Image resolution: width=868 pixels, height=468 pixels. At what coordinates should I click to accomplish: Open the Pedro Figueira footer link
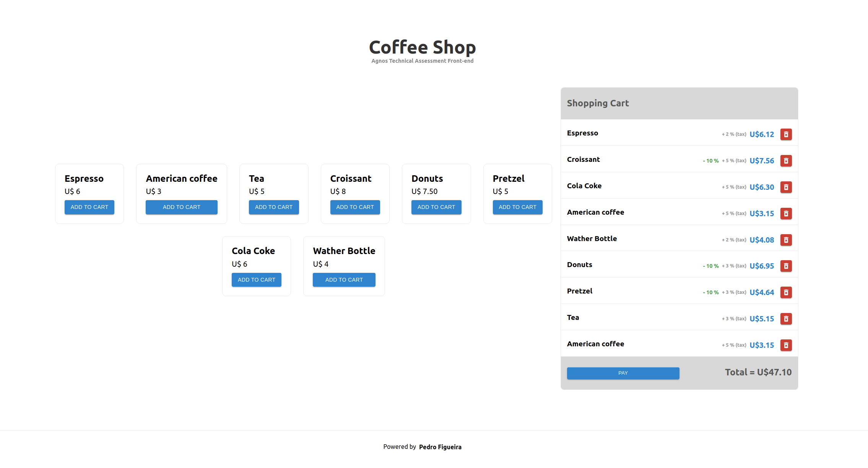tap(440, 447)
